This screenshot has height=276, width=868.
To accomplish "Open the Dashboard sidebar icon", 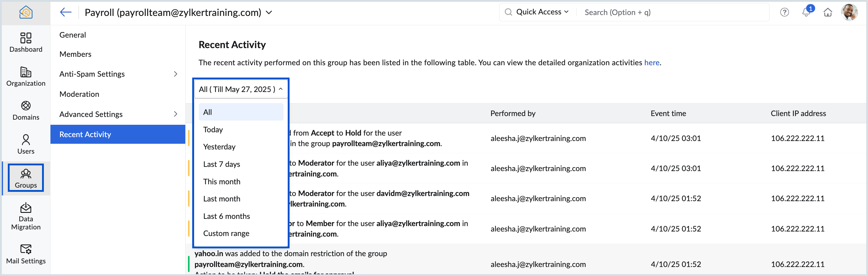I will point(26,42).
